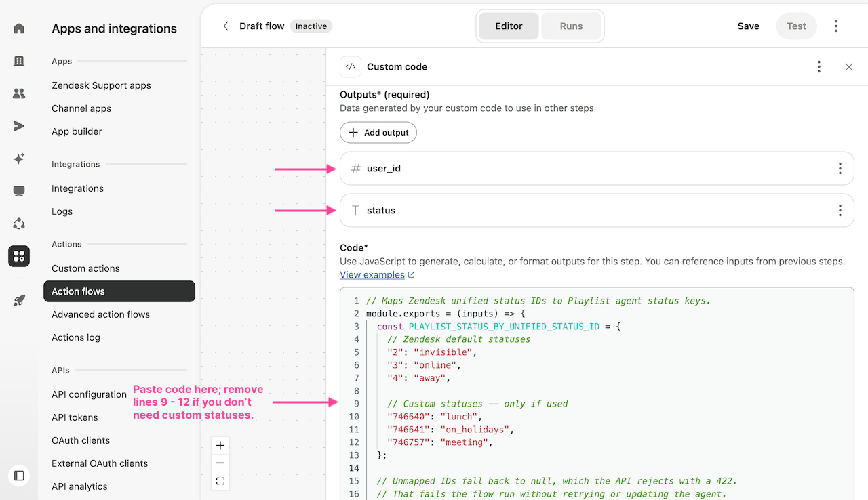Zoom out on canvas with minus button

point(220,463)
